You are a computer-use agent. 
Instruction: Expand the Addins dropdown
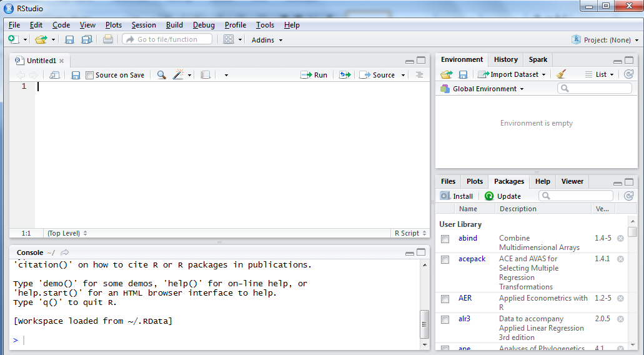coord(267,40)
